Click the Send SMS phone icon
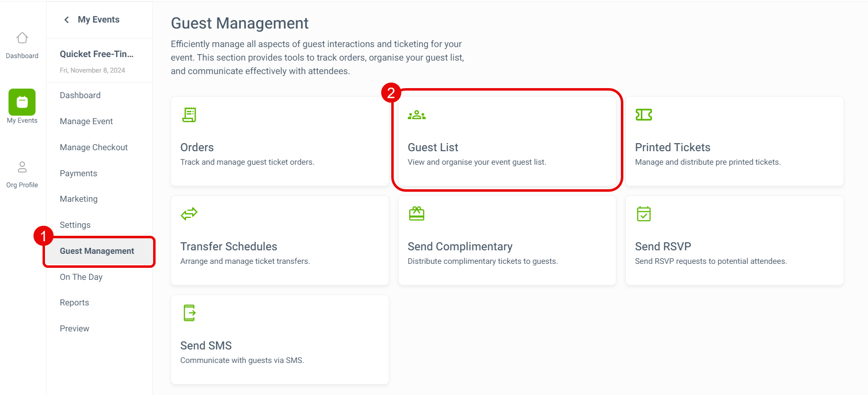 tap(189, 313)
